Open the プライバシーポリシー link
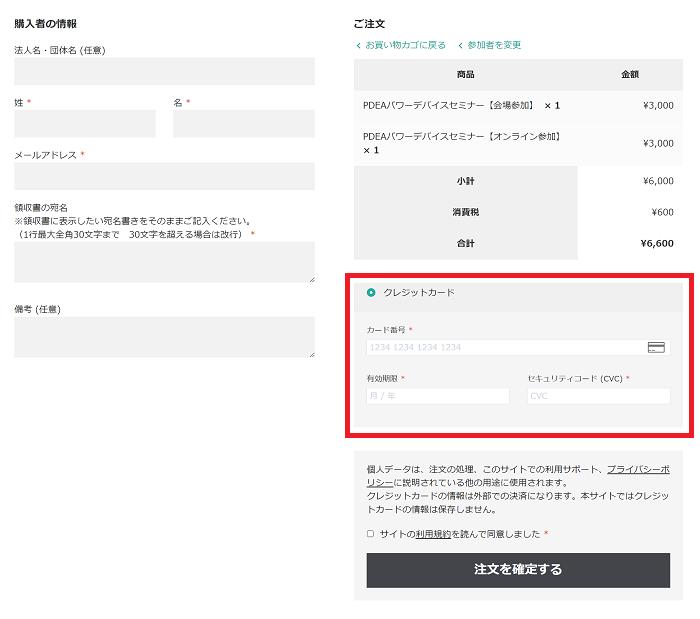700x619 pixels. (638, 469)
